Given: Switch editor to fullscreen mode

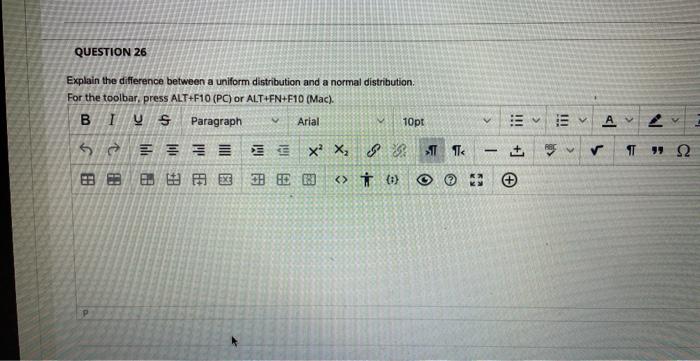Looking at the screenshot, I should pos(475,180).
